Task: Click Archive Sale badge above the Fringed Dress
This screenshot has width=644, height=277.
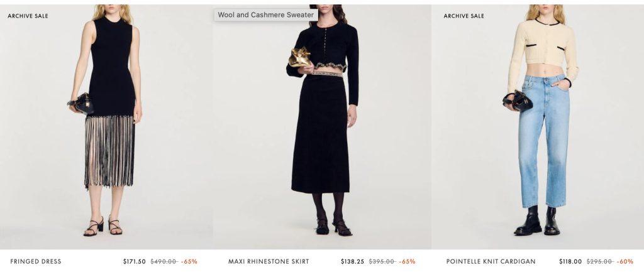Action: point(28,16)
